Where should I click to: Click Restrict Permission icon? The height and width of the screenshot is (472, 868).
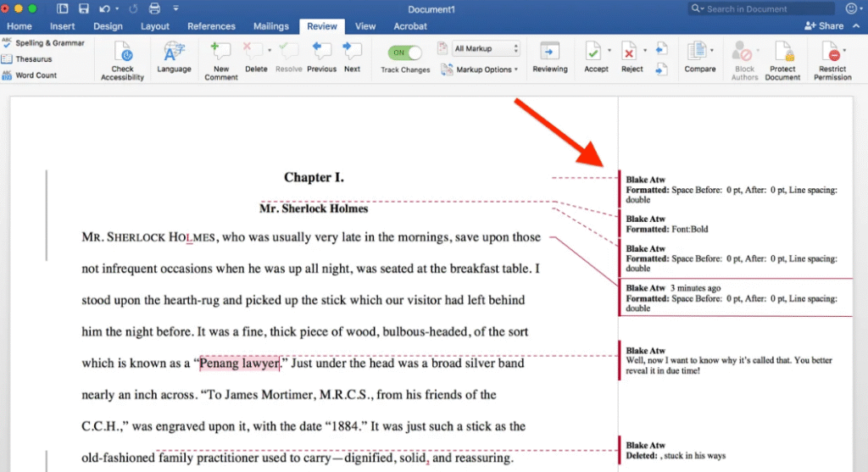(x=832, y=51)
